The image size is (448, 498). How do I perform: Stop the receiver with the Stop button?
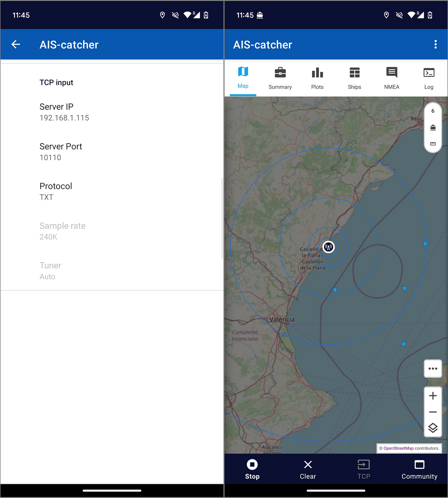[x=252, y=469]
